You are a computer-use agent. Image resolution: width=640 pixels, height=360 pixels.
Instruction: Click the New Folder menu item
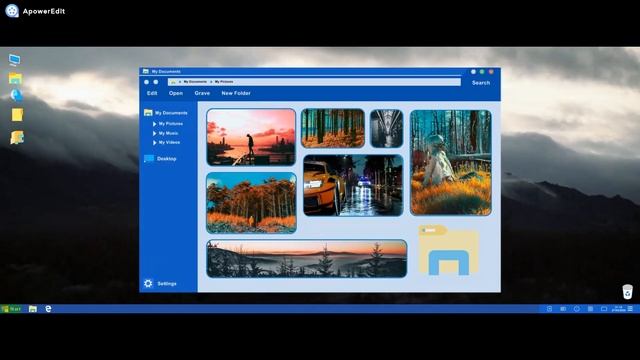coord(236,93)
